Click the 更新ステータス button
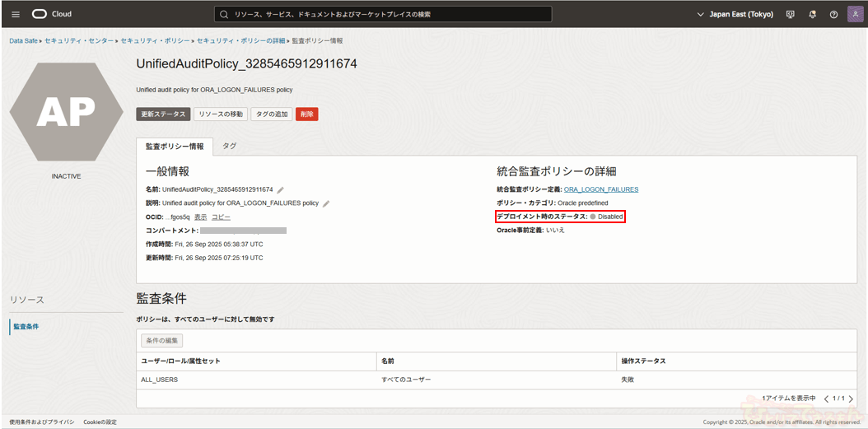This screenshot has width=868, height=429. pyautogui.click(x=162, y=114)
